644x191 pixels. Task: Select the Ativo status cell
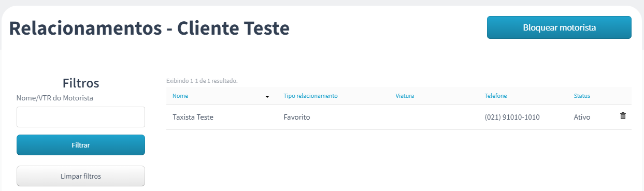(x=582, y=117)
